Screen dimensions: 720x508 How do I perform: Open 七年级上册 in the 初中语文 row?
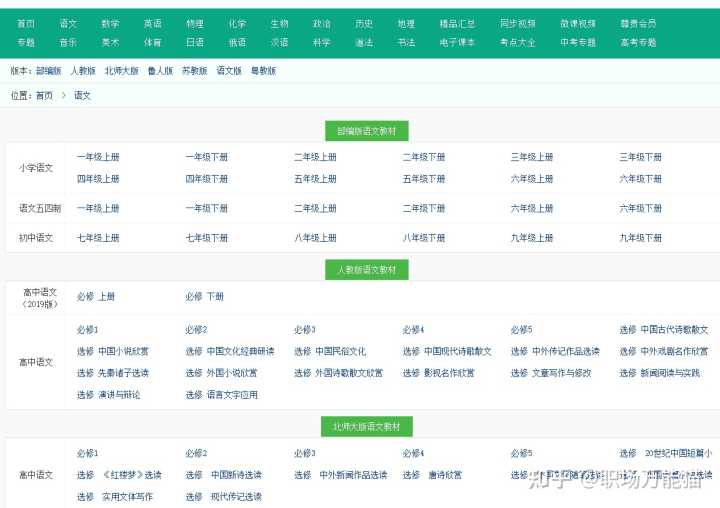(x=98, y=238)
